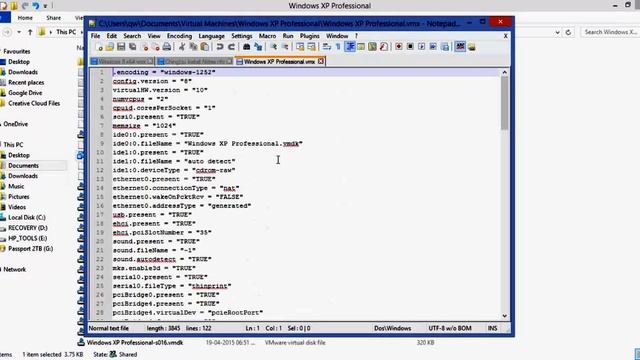Image resolution: width=640 pixels, height=360 pixels.
Task: Click the Zoom In toolbar icon
Action: tap(273, 47)
